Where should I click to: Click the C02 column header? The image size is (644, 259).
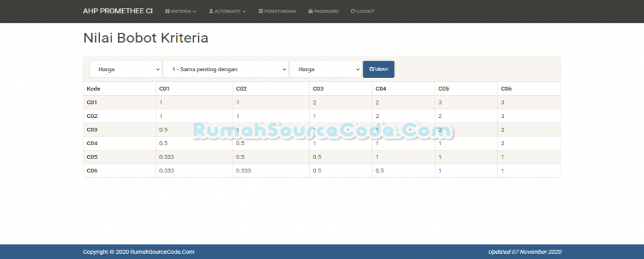pyautogui.click(x=241, y=89)
